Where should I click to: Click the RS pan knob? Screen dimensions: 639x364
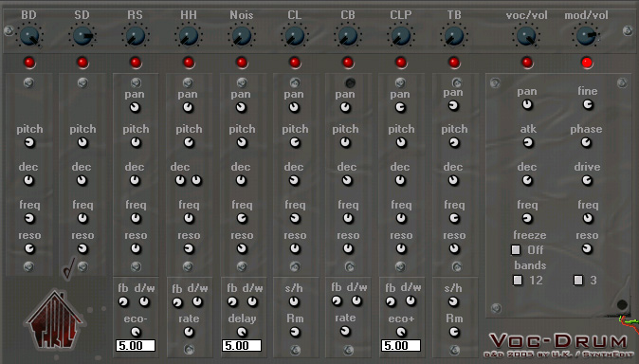[x=135, y=108]
